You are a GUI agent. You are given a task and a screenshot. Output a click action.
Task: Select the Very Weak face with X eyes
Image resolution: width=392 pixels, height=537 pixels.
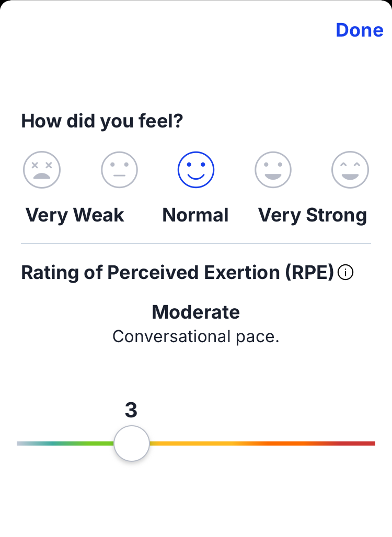click(42, 170)
